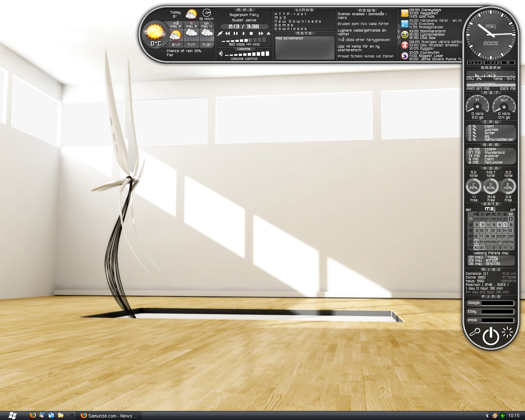
Task: Pause the MP3 player track
Action: [235, 33]
